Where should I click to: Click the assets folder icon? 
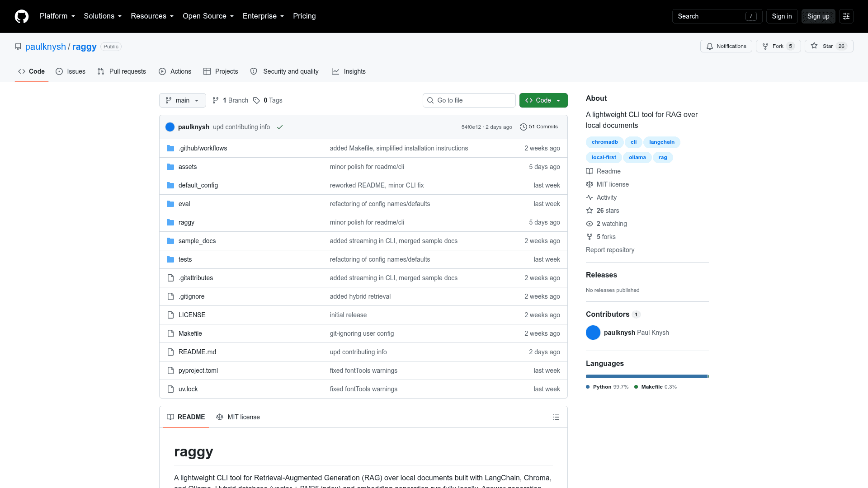(170, 167)
